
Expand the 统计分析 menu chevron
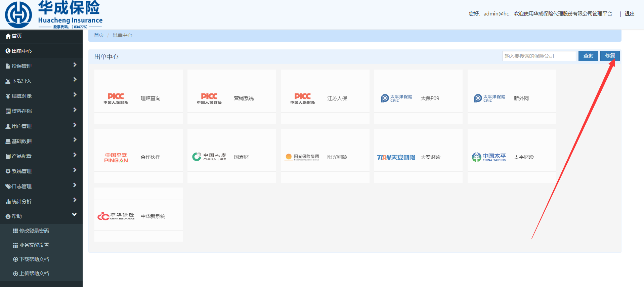pyautogui.click(x=75, y=200)
